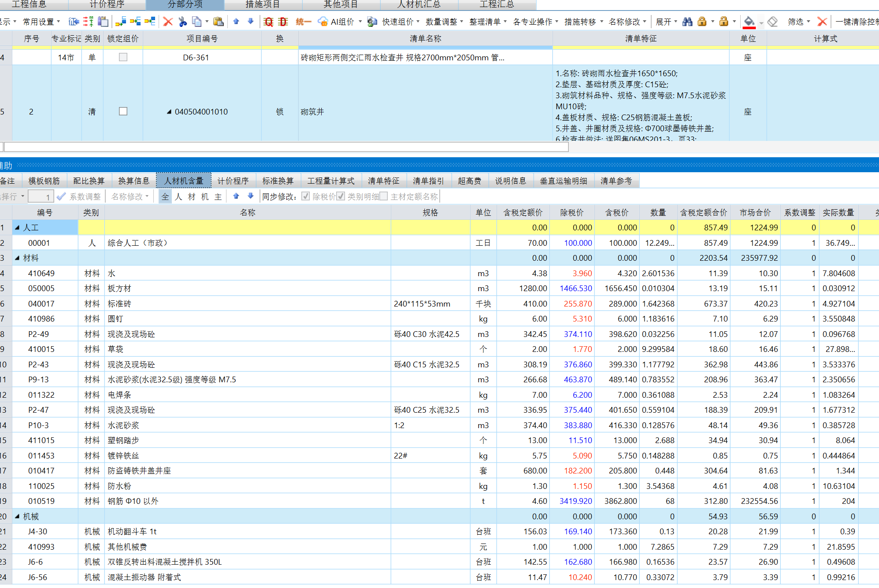This screenshot has width=879, height=588.
Task: Move row up with top toolbar arrow
Action: pos(236,22)
